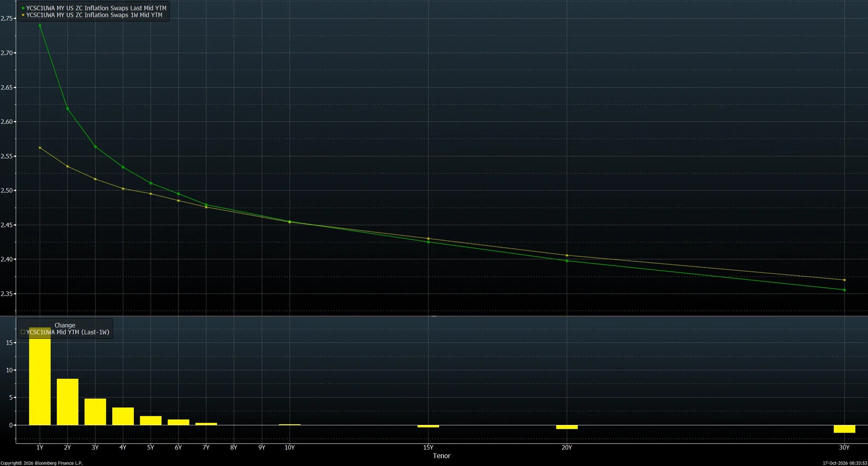Click the 30Y tenor axis label

point(844,447)
